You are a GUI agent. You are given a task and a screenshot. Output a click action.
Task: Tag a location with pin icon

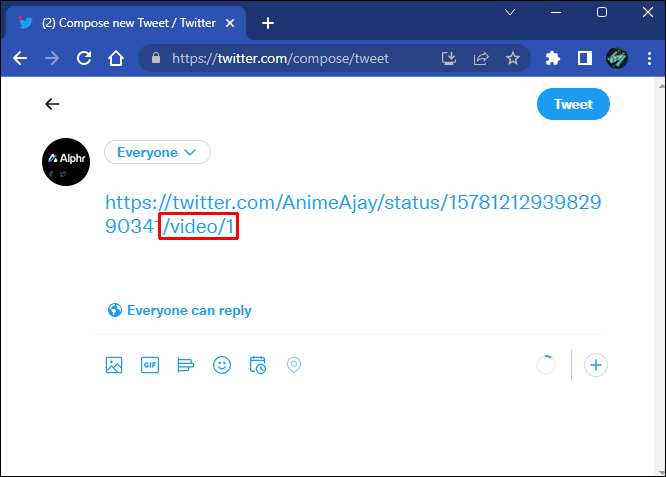(294, 365)
